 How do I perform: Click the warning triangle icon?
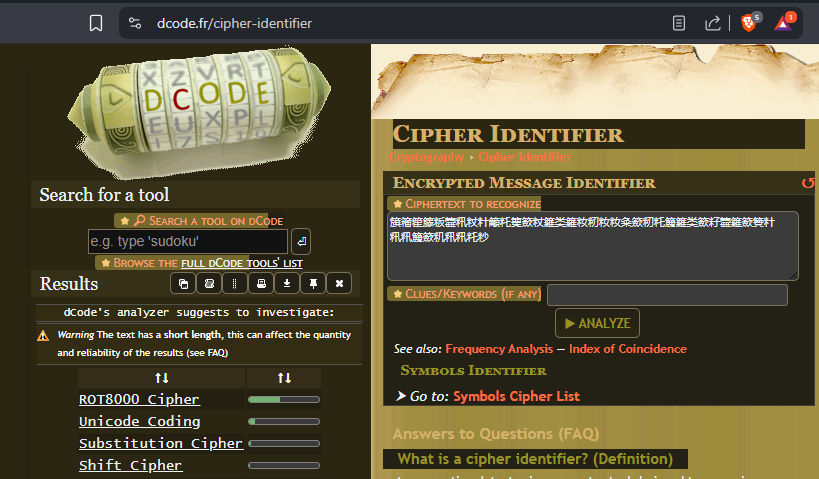43,336
